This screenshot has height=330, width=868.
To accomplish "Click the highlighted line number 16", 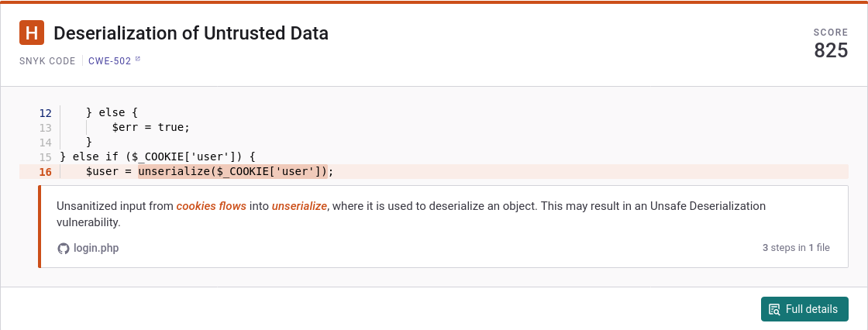I will [45, 171].
